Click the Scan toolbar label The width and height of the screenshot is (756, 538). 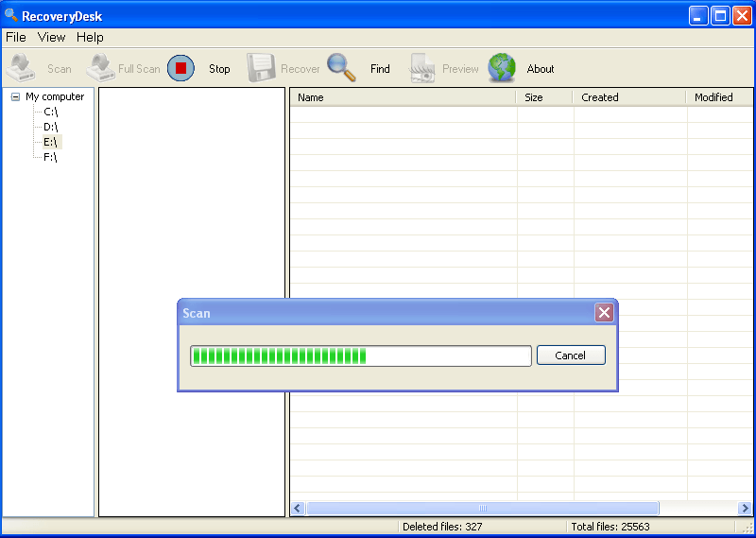pyautogui.click(x=60, y=69)
